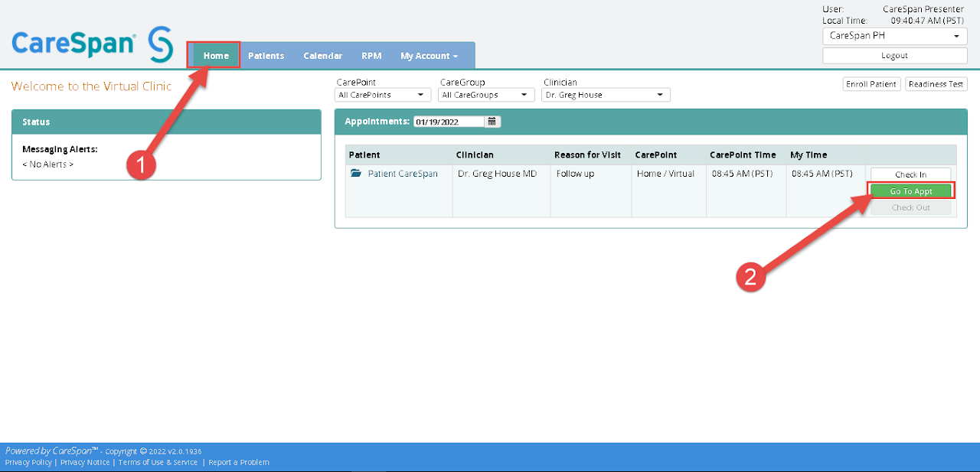Expand the My Account menu
Screen dimensions: 980x472
pyautogui.click(x=429, y=56)
